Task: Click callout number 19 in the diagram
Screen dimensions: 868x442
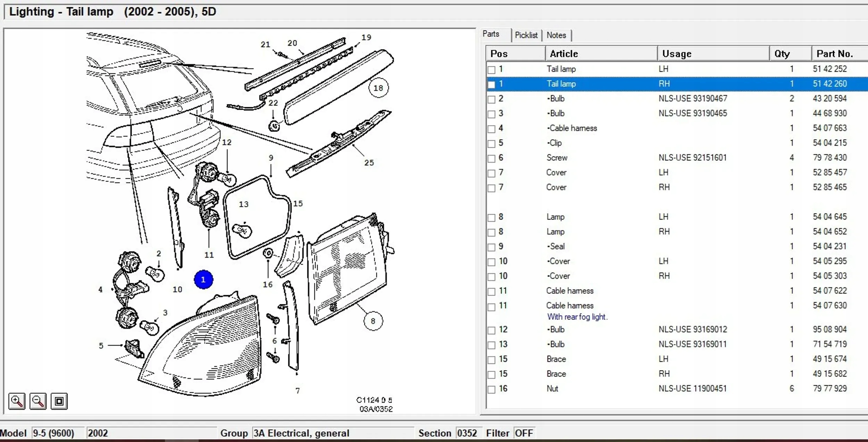Action: click(366, 37)
